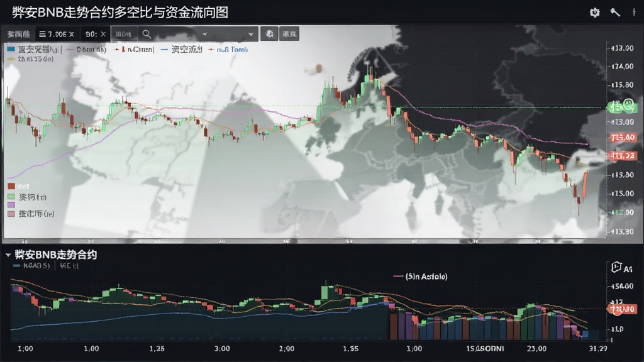Click the purple swatch in lower-left legend
The width and height of the screenshot is (644, 362).
tap(11, 205)
